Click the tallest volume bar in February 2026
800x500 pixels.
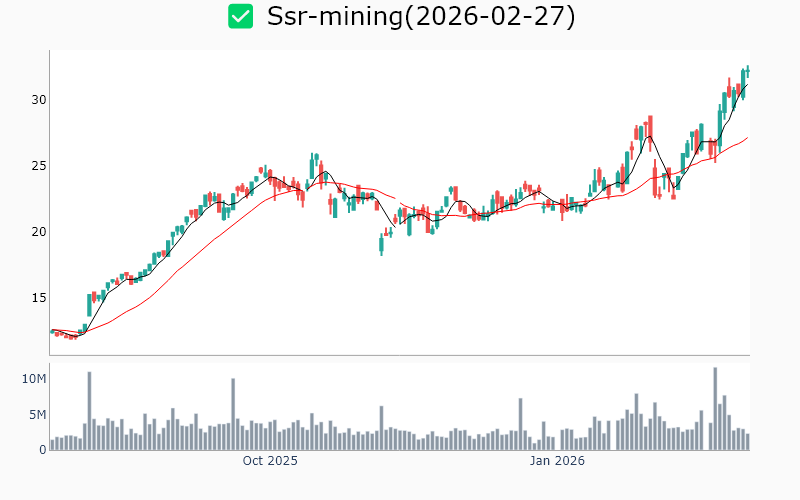point(715,409)
